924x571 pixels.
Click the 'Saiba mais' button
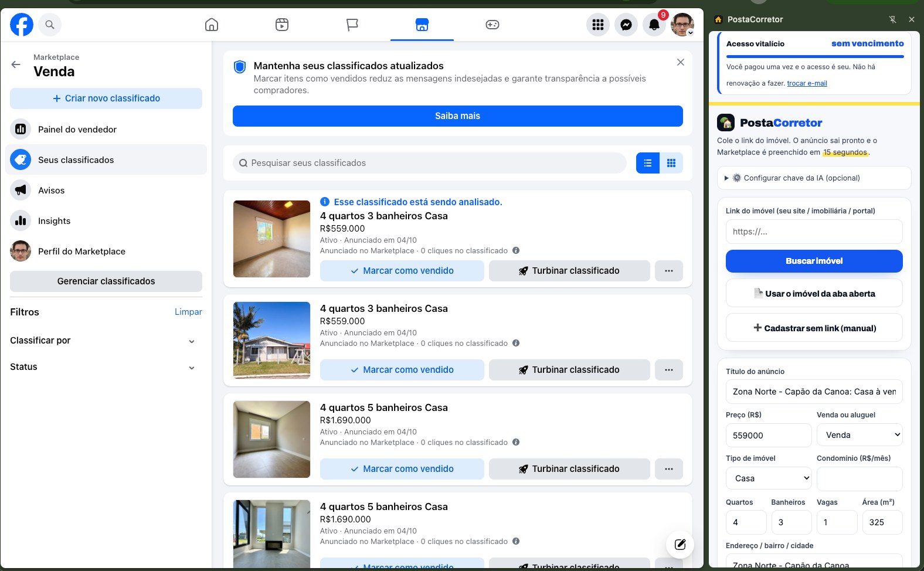[x=458, y=116]
